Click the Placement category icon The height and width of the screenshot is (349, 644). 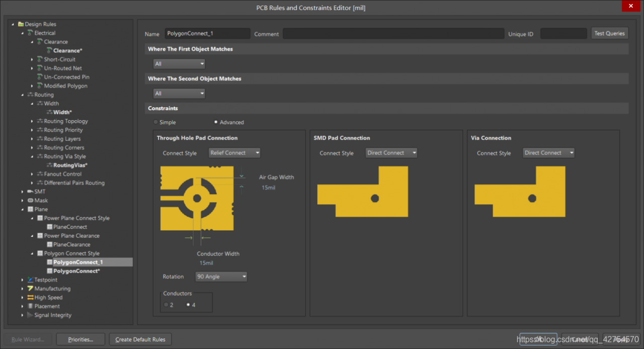(30, 306)
